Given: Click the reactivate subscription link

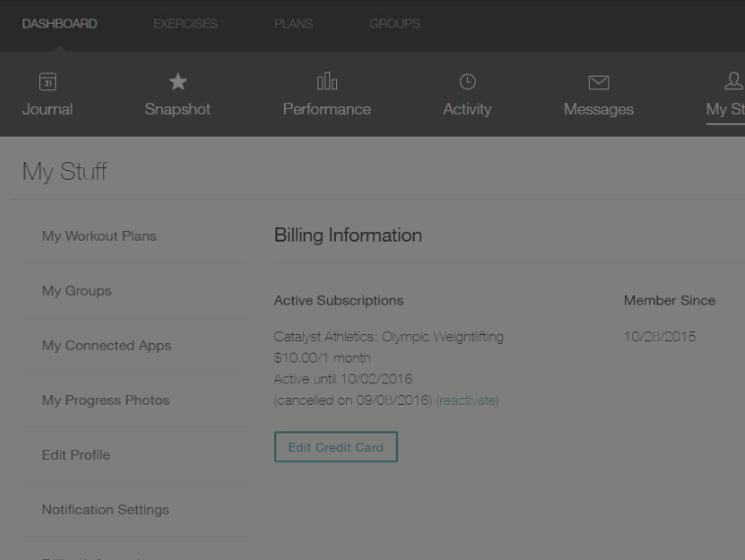Looking at the screenshot, I should click(x=467, y=401).
